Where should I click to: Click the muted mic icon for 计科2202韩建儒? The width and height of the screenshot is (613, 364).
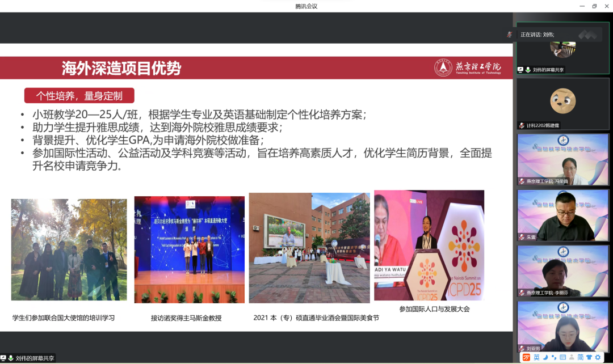click(x=522, y=125)
